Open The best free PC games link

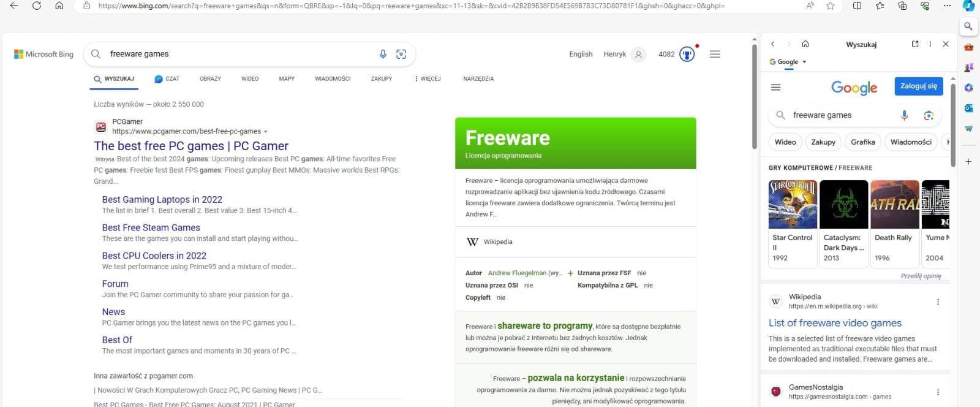(x=191, y=146)
